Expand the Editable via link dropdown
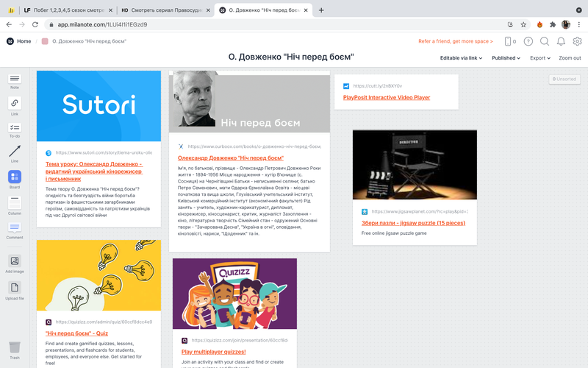This screenshot has height=368, width=588. click(461, 58)
